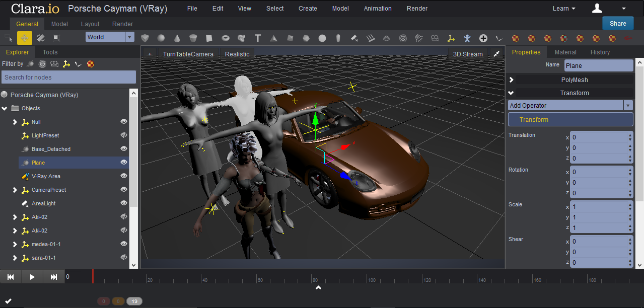Click the TurnTableCamera viewport button

(x=188, y=54)
